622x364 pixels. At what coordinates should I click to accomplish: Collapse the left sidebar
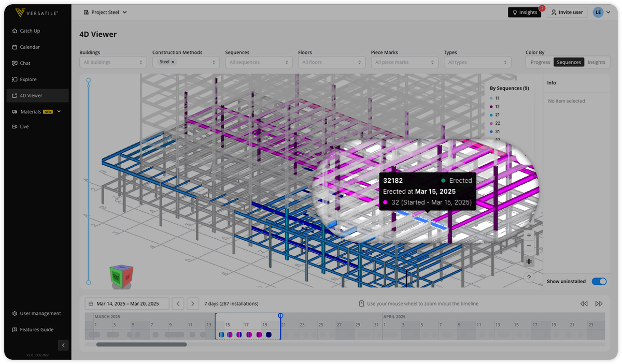coord(63,345)
